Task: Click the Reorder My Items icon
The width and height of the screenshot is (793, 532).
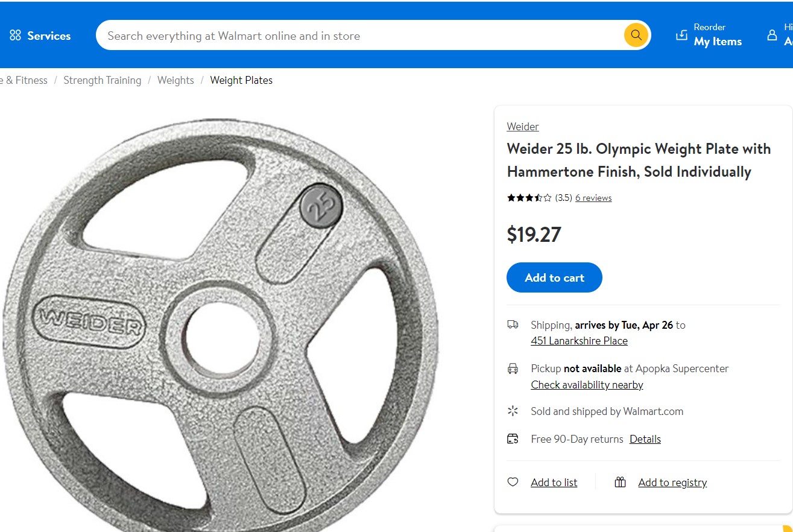Action: (x=681, y=35)
